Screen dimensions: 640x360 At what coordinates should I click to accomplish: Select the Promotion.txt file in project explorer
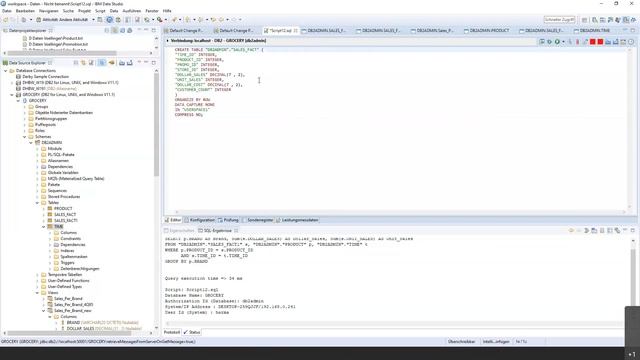pos(58,44)
